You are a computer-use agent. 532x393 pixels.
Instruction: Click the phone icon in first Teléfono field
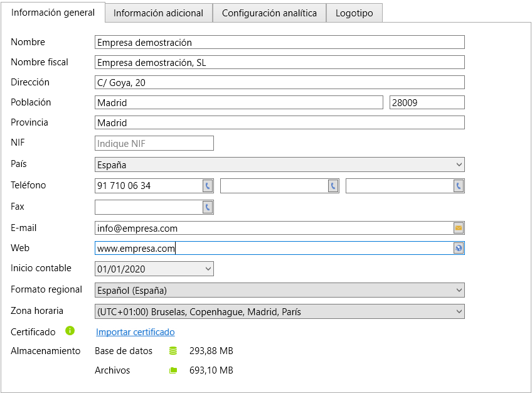point(208,186)
